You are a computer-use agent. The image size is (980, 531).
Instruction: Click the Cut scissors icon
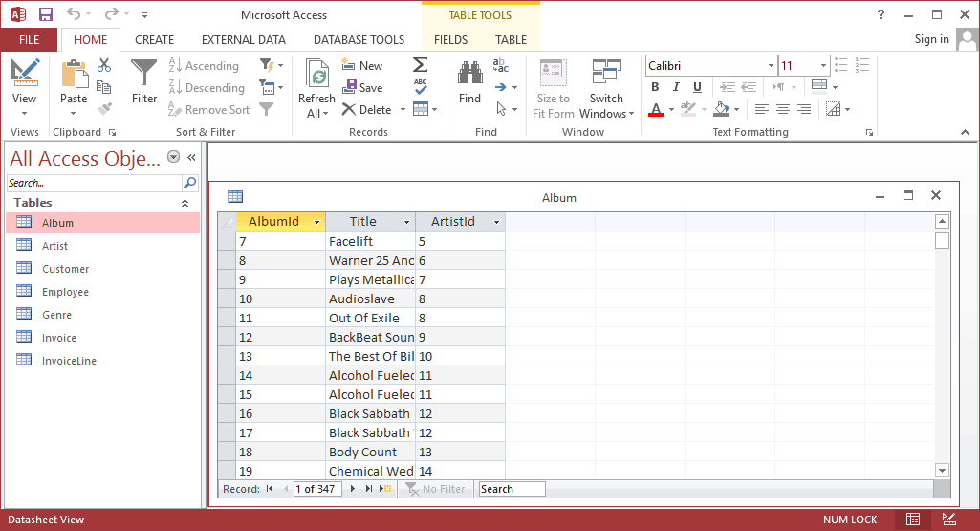point(104,65)
